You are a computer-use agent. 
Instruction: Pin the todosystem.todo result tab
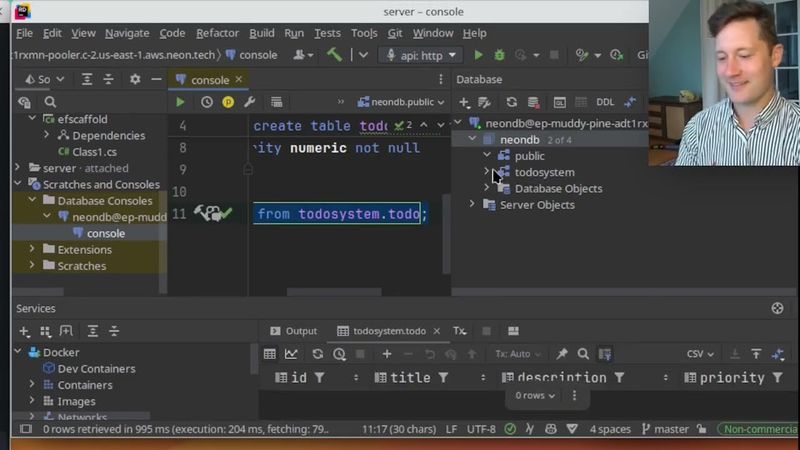(562, 354)
